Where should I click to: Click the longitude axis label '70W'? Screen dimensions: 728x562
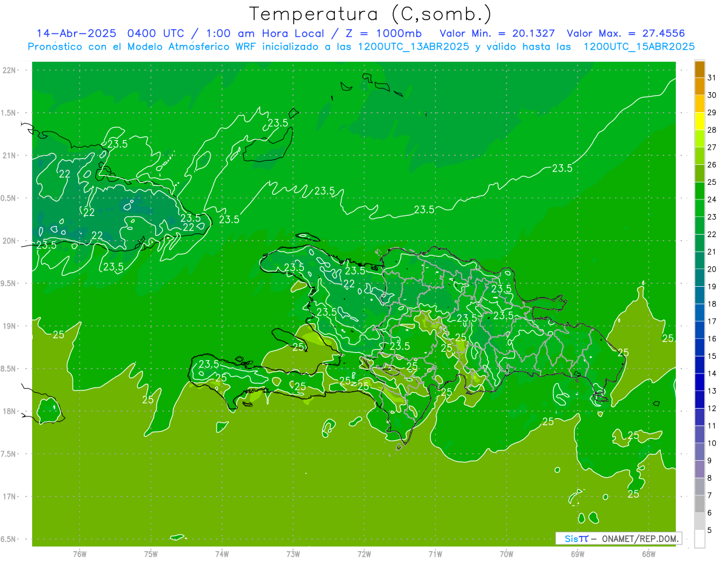[x=507, y=554]
